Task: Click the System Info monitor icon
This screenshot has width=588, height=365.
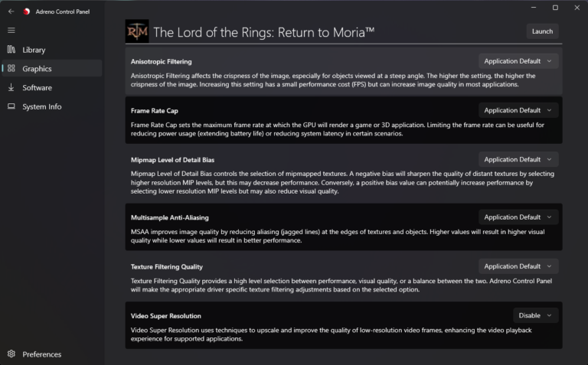Action: [x=11, y=107]
